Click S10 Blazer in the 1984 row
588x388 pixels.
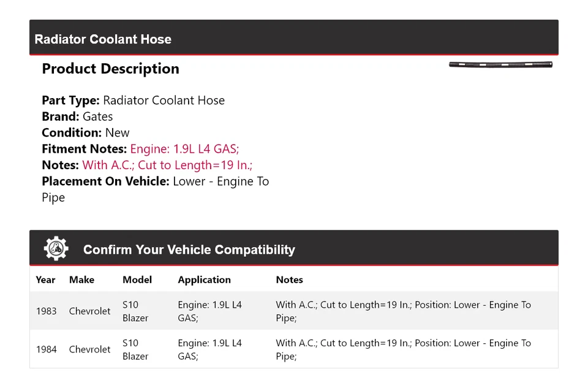(135, 349)
